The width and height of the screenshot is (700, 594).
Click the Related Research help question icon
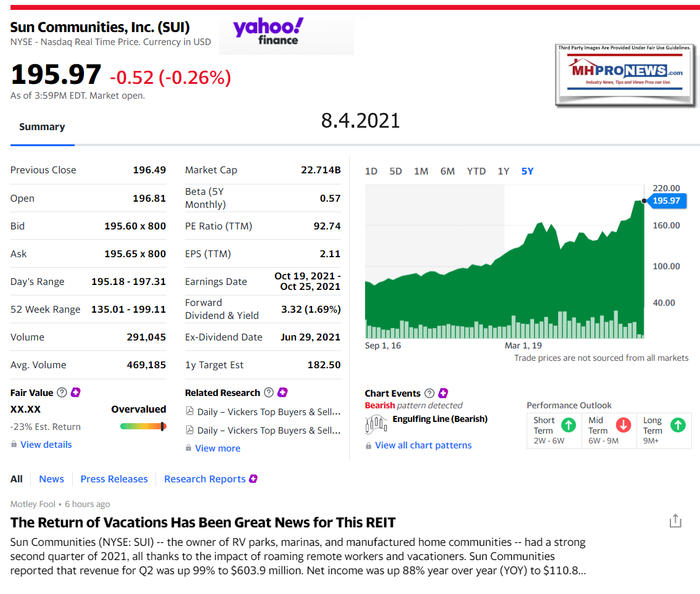268,392
